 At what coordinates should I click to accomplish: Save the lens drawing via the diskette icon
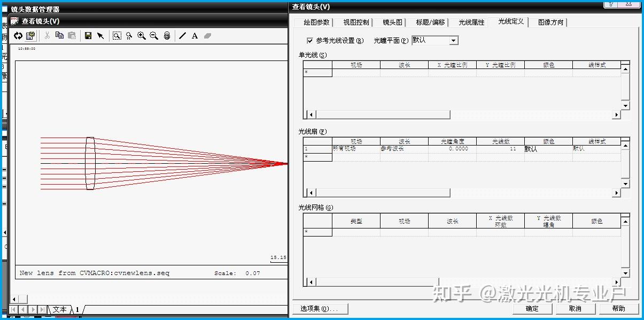(87, 36)
